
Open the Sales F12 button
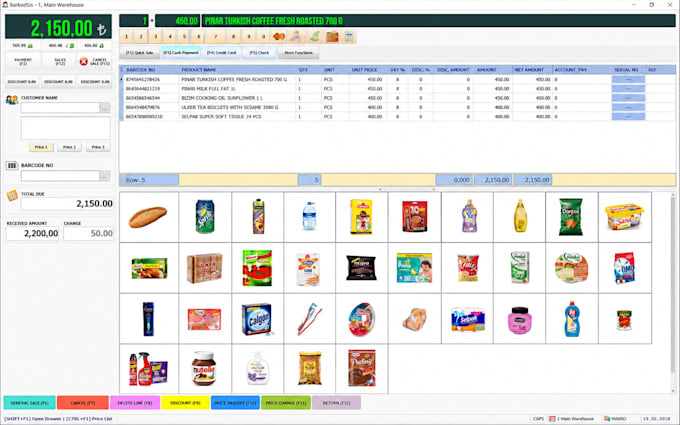(59, 62)
